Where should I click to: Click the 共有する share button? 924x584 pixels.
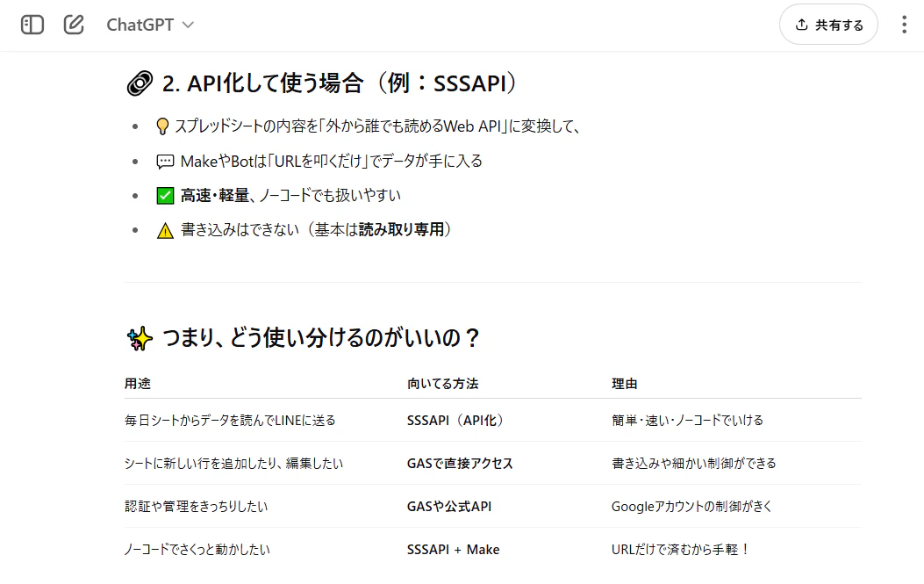coord(828,25)
